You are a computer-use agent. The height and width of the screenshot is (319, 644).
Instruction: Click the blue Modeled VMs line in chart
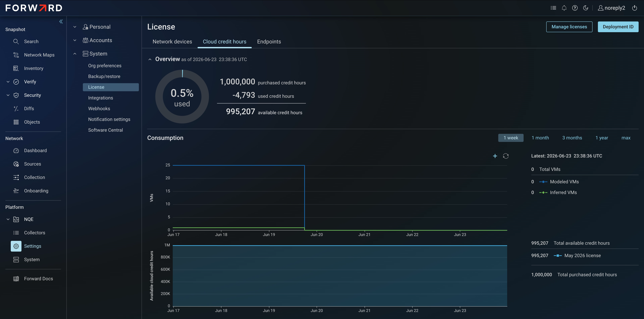click(238, 165)
